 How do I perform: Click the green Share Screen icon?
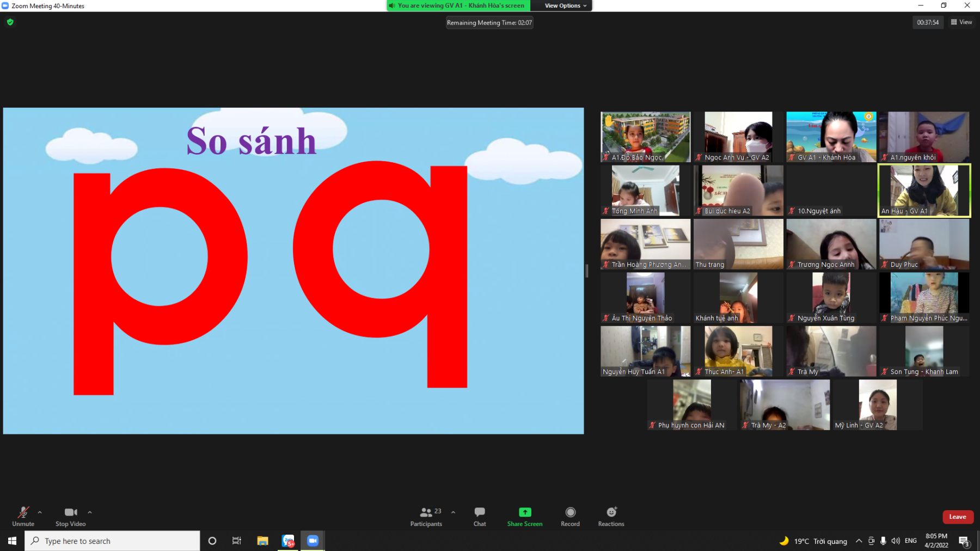525,512
